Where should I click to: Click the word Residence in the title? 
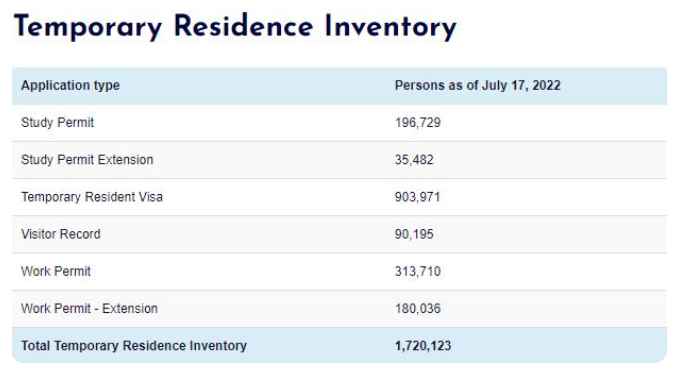[x=244, y=26]
